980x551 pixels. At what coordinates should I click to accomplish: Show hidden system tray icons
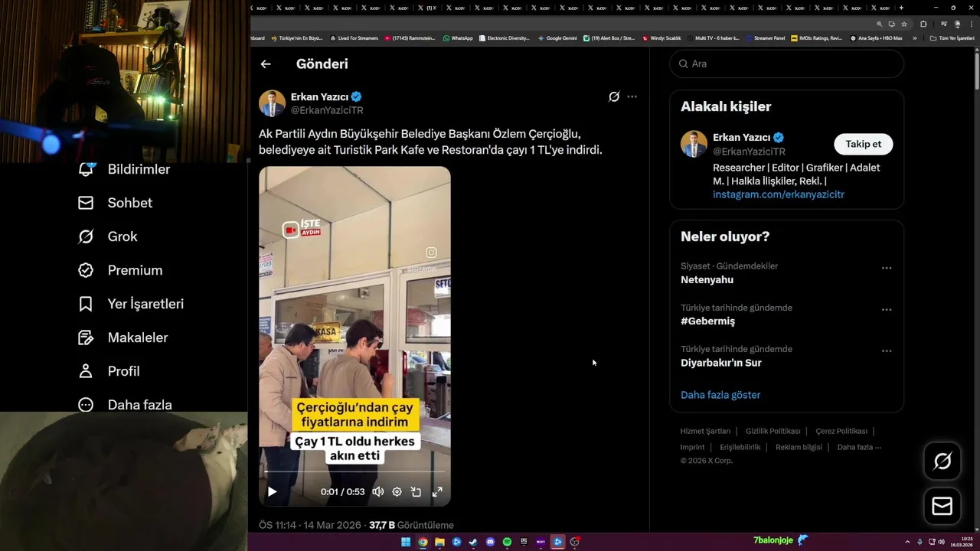(x=908, y=542)
